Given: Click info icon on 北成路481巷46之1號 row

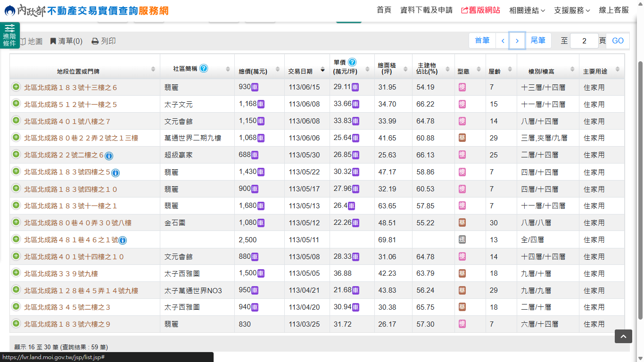Looking at the screenshot, I should (123, 240).
